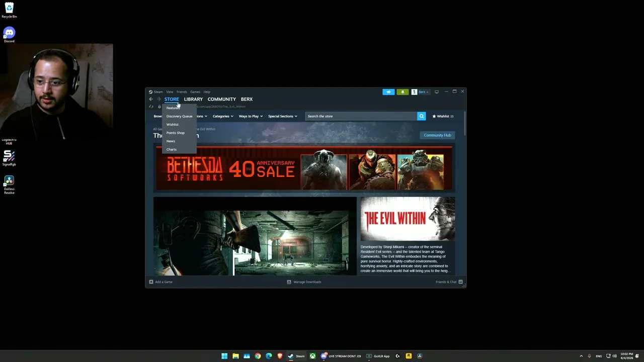Open the Berx account dropdown
The width and height of the screenshot is (644, 362).
coord(421,92)
